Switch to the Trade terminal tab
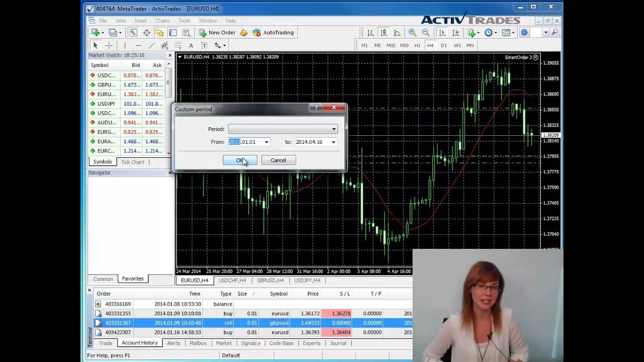This screenshot has width=644, height=362. click(106, 343)
